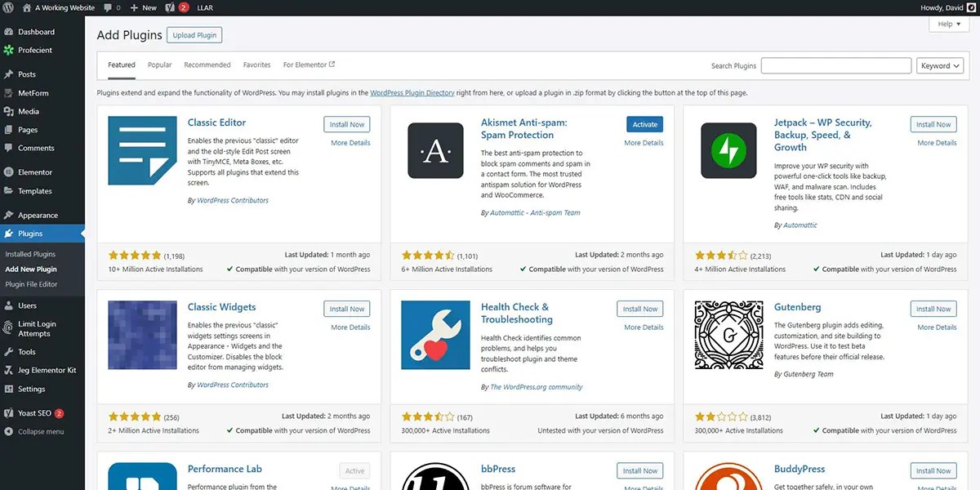Open the Keyword search dropdown

coord(939,65)
